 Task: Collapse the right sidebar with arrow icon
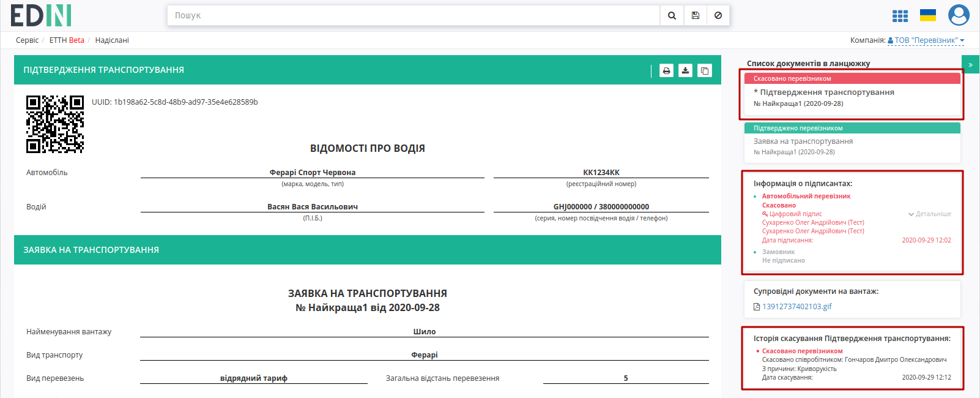coord(970,64)
